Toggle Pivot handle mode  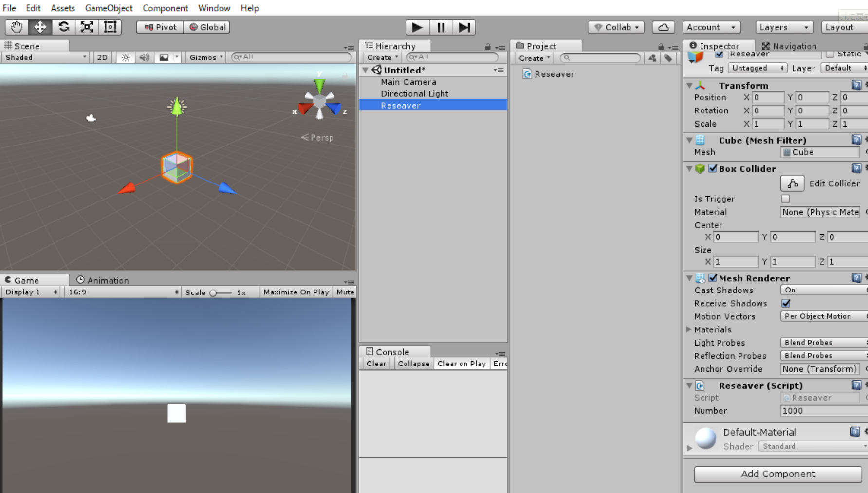pyautogui.click(x=160, y=27)
